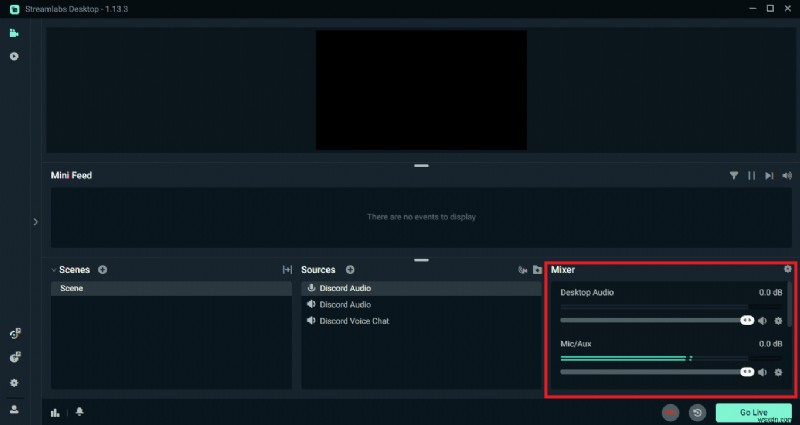Open the sidebar Settings gear
This screenshot has width=800, height=425.
[x=14, y=383]
